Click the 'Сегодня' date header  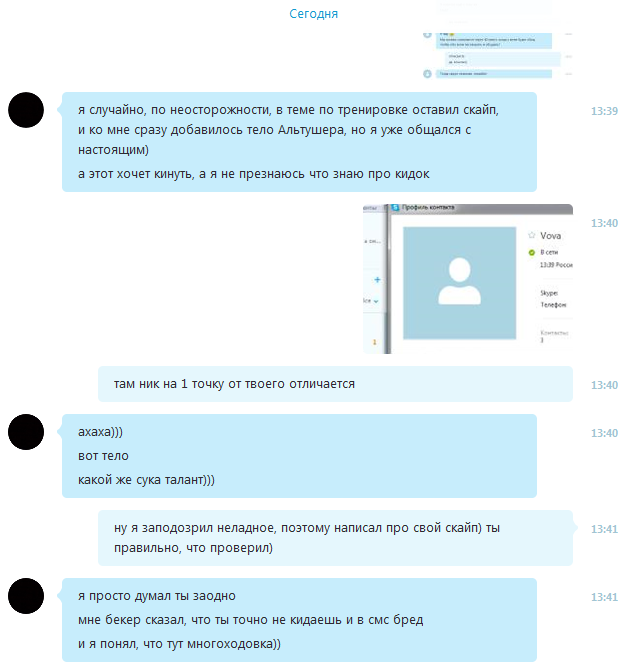tap(314, 14)
